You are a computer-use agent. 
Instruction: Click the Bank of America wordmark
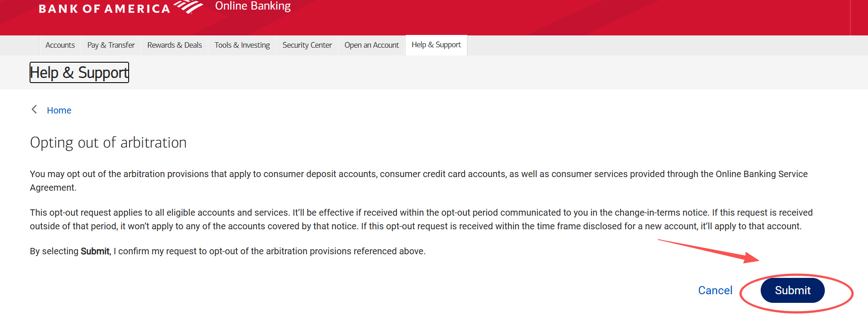click(104, 9)
